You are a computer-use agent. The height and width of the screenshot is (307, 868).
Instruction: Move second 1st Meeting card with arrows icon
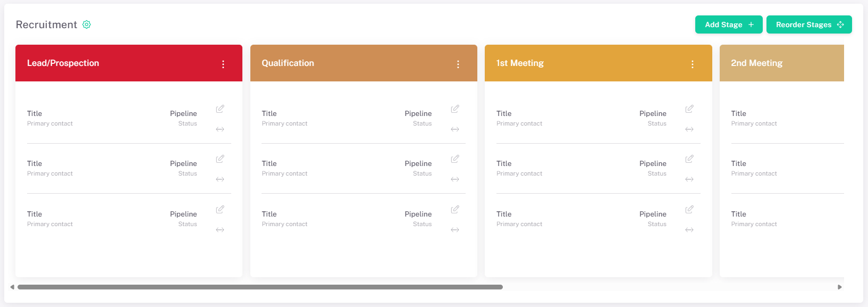click(x=689, y=179)
